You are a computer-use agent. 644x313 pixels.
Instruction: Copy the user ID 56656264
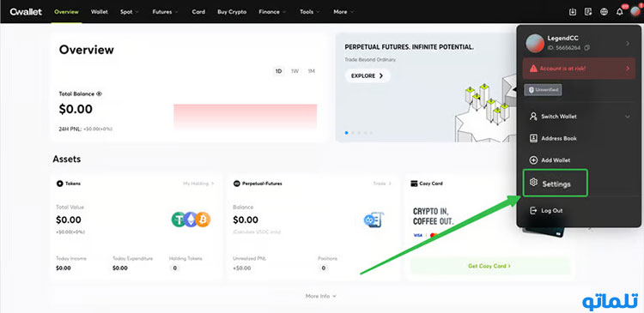[587, 48]
